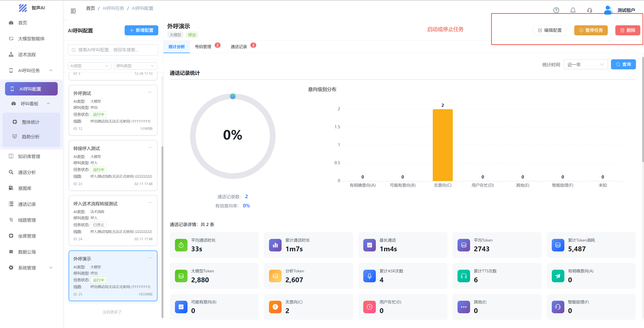Open notifications bell icon
This screenshot has width=644, height=328.
[573, 10]
